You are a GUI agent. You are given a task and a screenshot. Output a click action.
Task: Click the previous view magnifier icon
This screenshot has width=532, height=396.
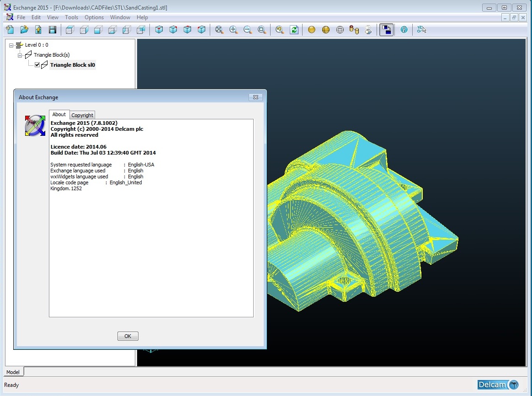(280, 30)
